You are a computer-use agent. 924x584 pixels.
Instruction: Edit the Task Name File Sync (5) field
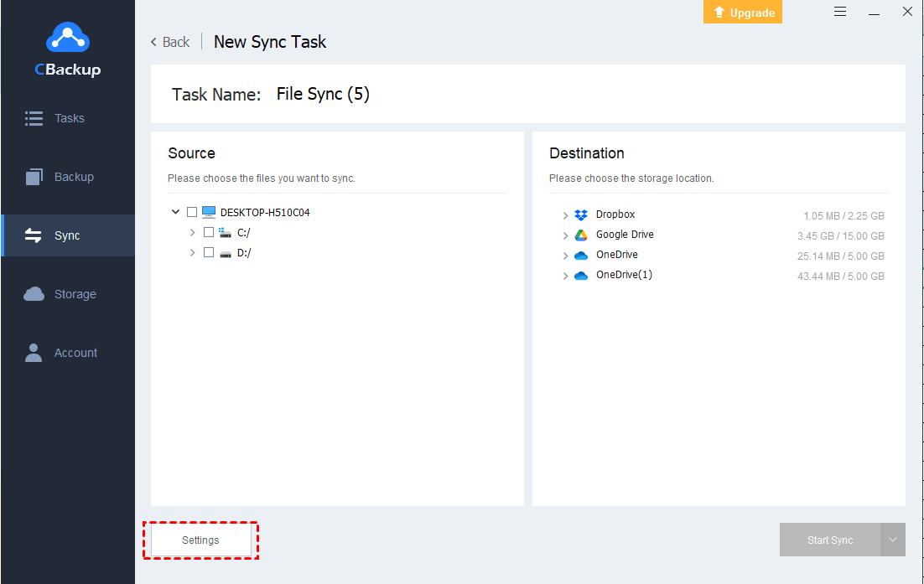point(323,94)
